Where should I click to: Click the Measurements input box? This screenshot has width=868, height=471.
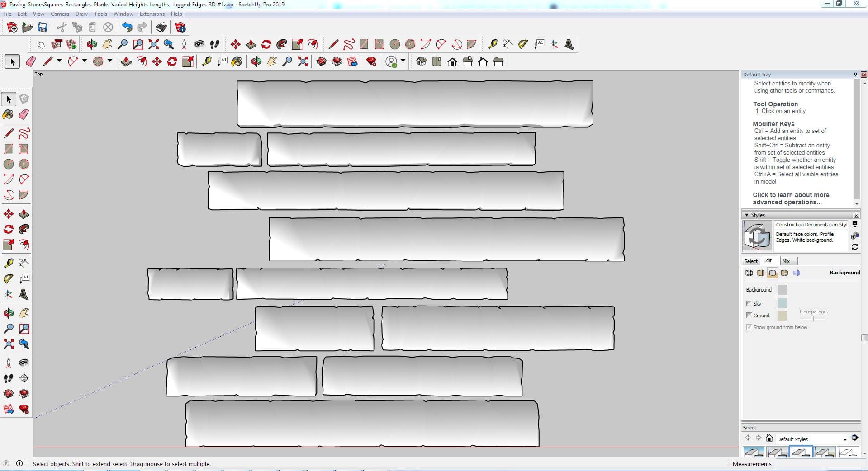(x=818, y=464)
